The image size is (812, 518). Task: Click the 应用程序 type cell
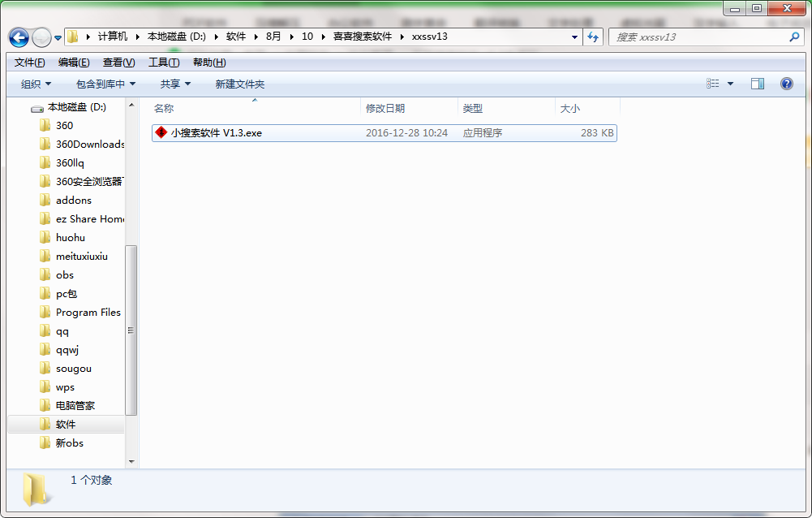[482, 132]
